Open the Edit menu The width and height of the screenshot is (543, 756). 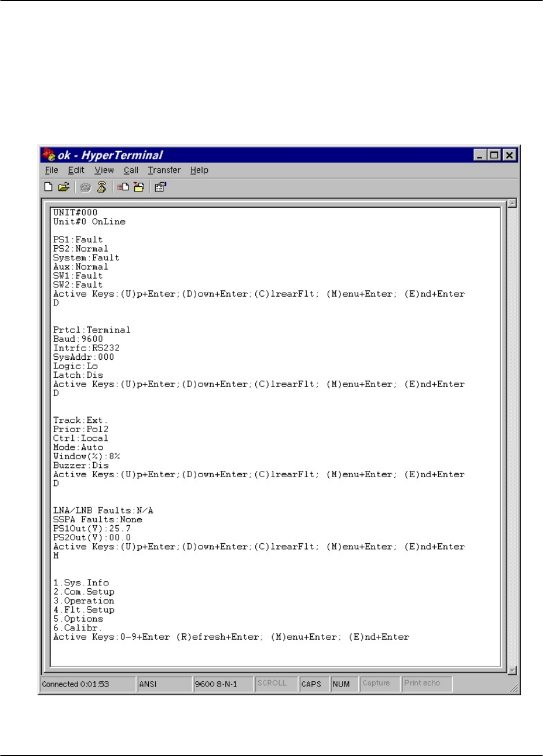76,170
